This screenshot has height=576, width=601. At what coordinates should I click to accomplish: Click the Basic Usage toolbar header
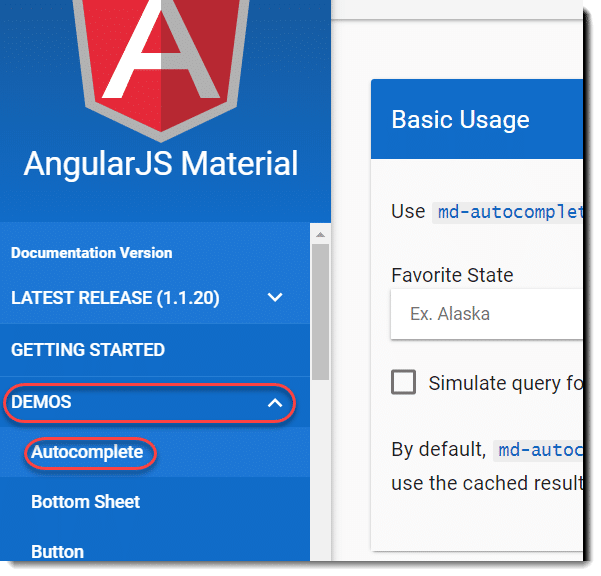477,119
